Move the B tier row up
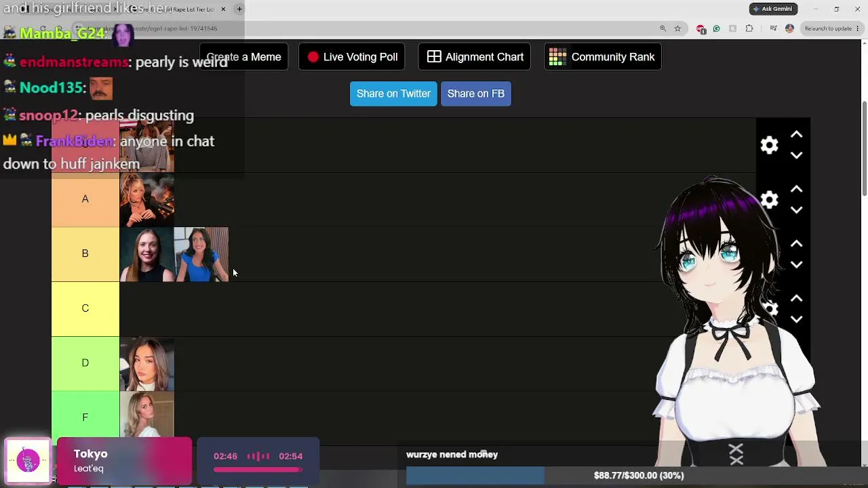868x488 pixels. click(796, 244)
